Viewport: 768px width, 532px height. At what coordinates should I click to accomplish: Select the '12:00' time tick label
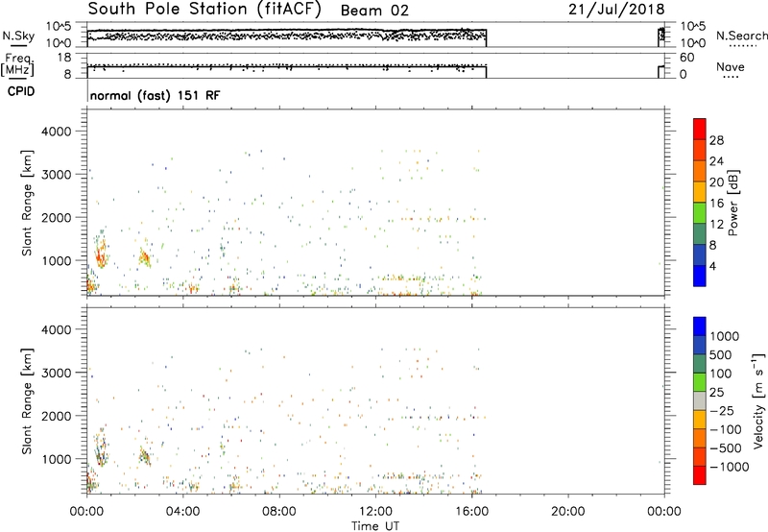point(375,512)
